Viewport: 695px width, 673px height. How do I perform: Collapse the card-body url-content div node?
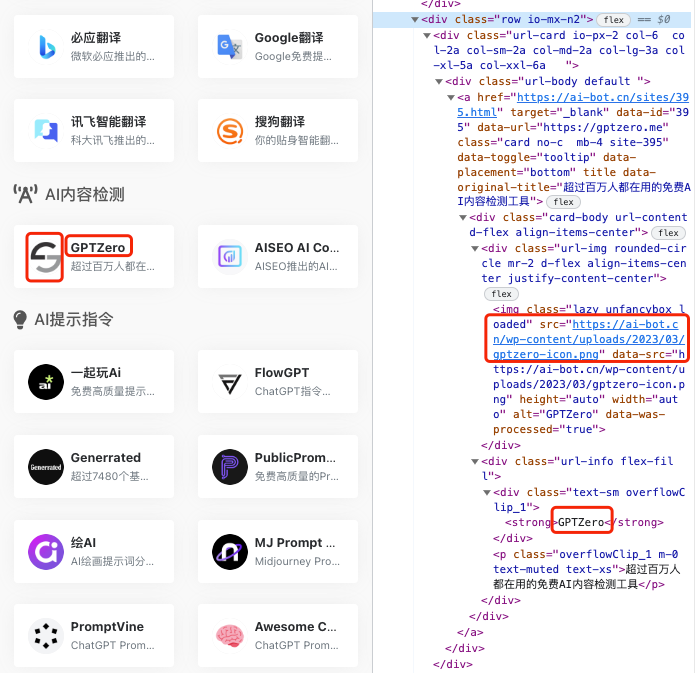tap(463, 218)
